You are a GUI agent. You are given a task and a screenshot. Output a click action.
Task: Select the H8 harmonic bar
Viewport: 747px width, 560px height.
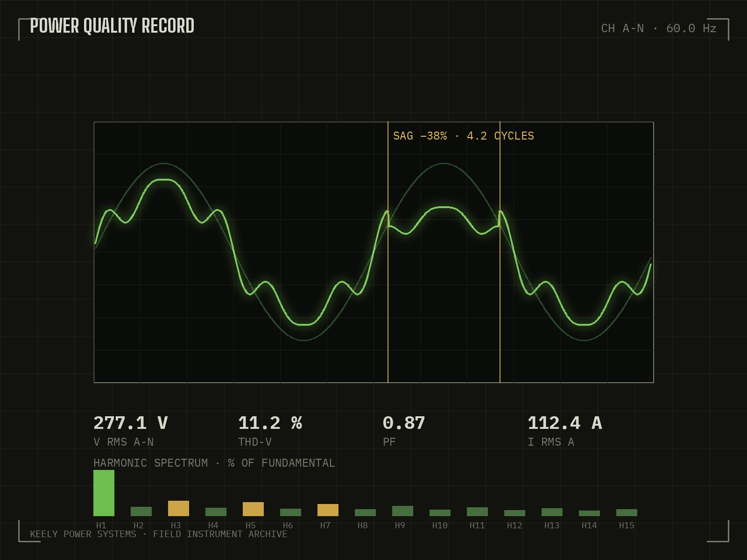[x=365, y=512]
